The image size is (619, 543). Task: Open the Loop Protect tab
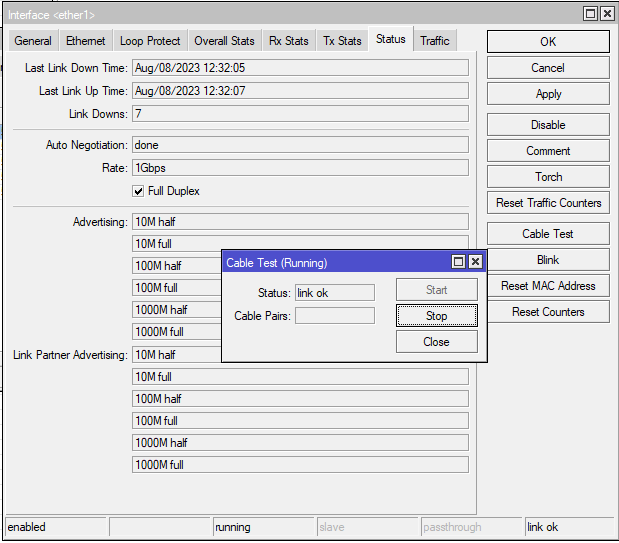tap(150, 41)
